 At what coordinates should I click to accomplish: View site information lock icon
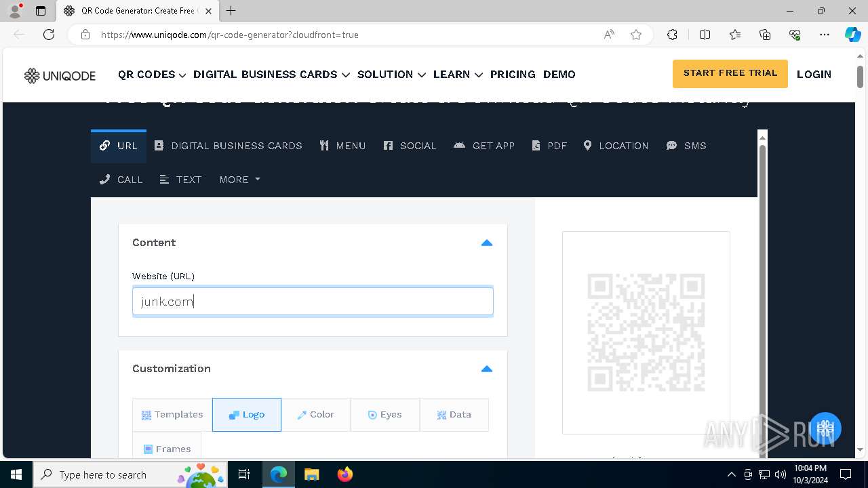[x=85, y=35]
